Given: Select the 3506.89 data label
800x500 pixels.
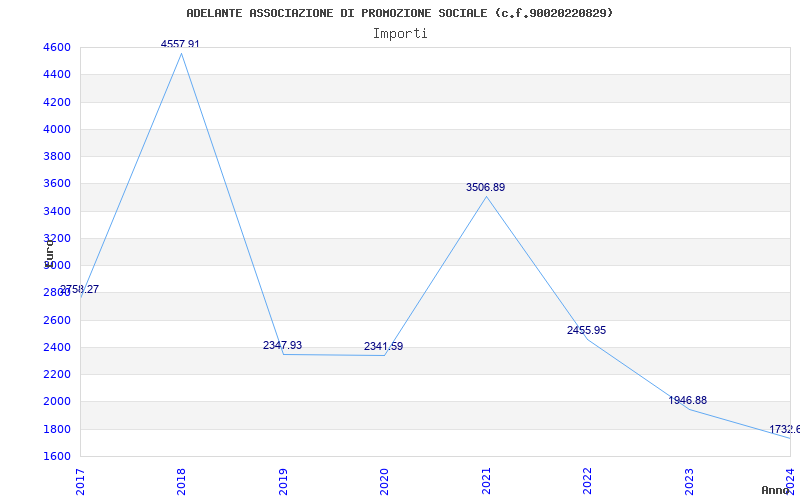Looking at the screenshot, I should point(485,187).
